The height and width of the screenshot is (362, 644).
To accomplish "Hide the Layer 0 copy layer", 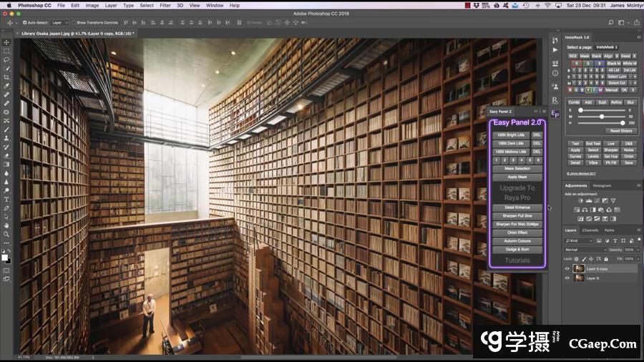I will pos(567,268).
